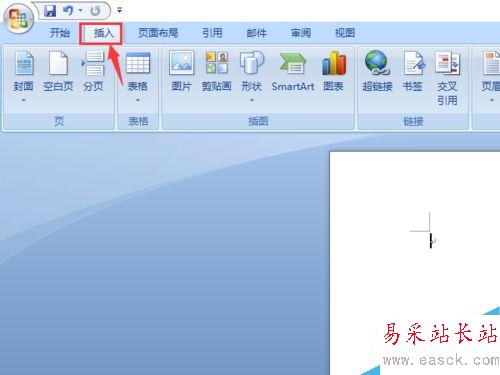
Task: Switch to the 开始 tab
Action: (x=59, y=33)
